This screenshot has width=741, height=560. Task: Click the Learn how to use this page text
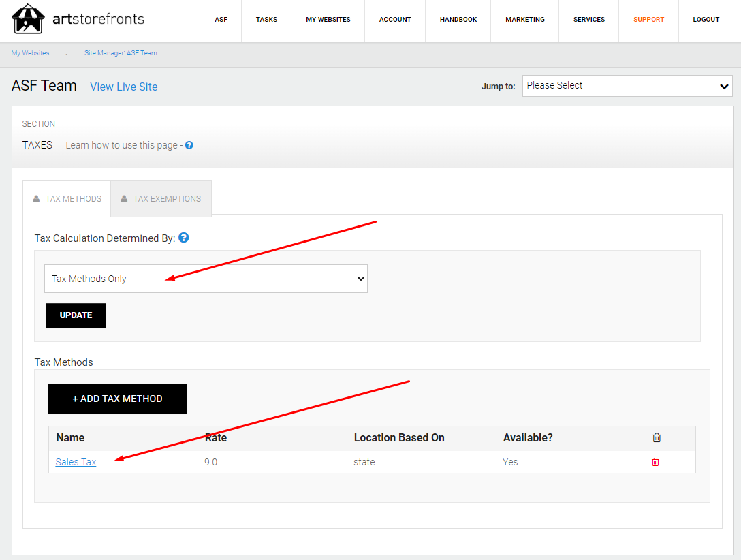(121, 145)
